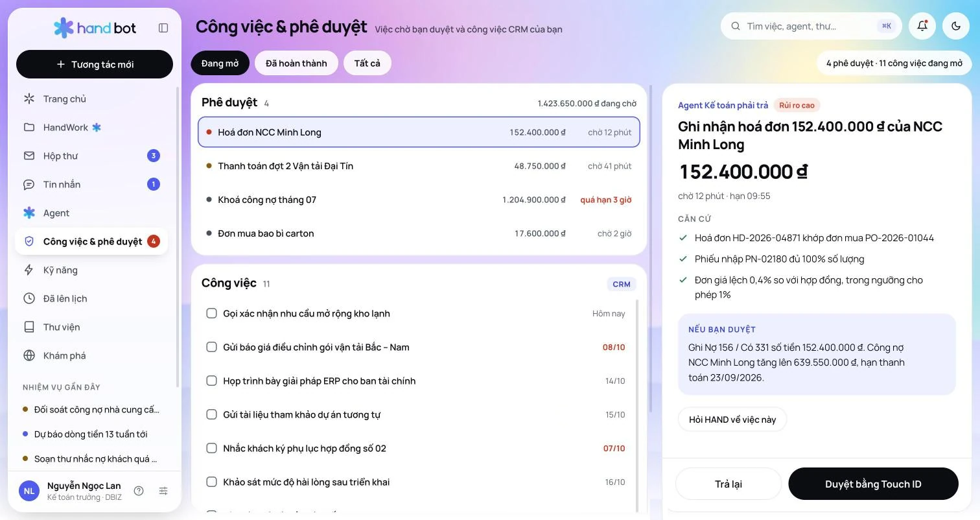Check task Gửi báo giá điều chỉnh gói vận tải
The height and width of the screenshot is (520, 980).
(211, 347)
